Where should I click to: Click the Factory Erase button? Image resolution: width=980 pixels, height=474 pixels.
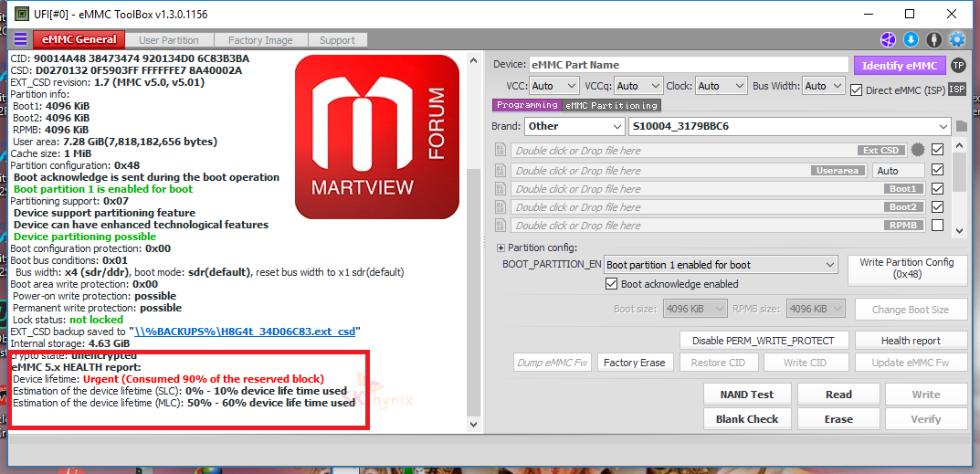click(635, 362)
